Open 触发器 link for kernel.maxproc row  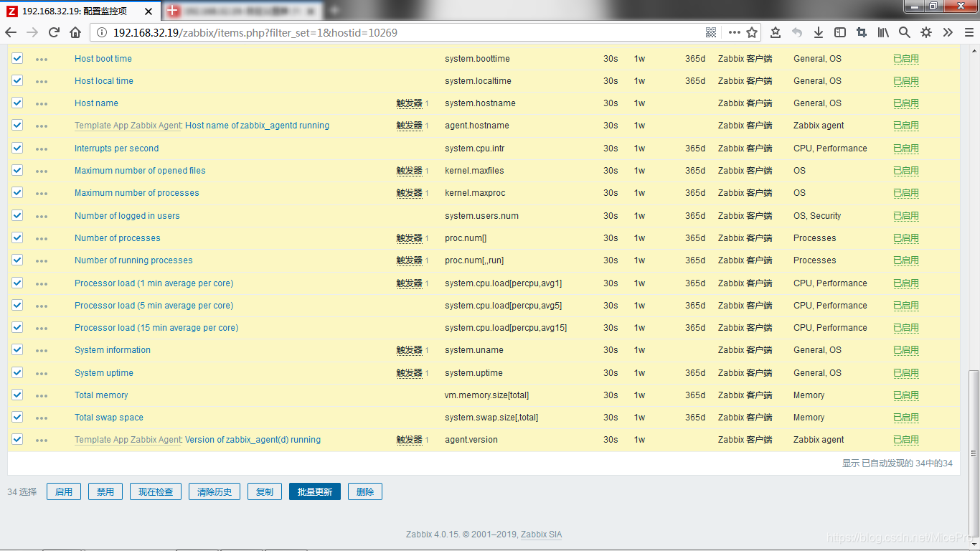[x=410, y=192]
